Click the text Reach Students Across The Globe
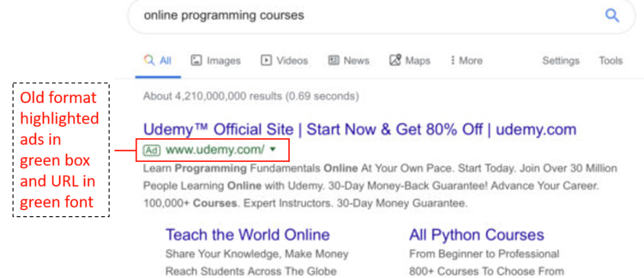644x278 pixels. (251, 271)
